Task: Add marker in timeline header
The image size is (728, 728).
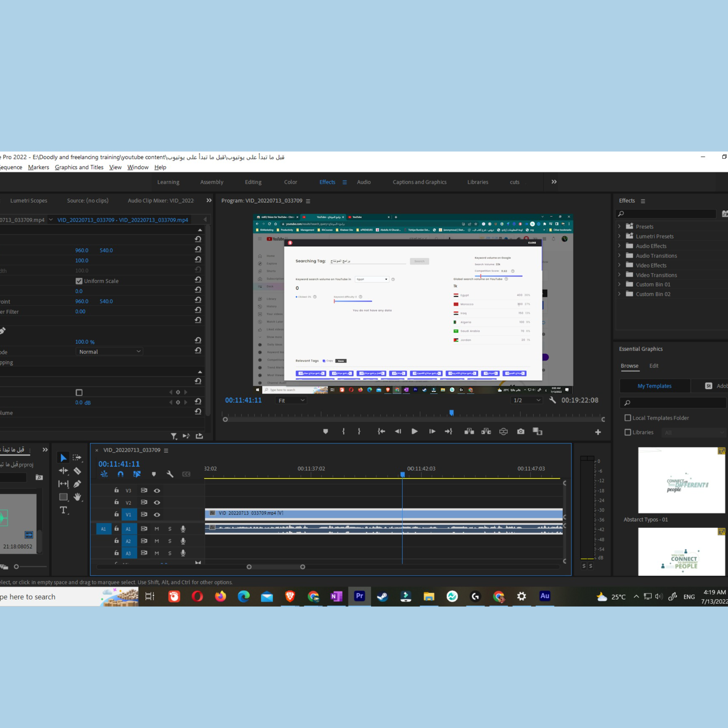Action: 154,474
